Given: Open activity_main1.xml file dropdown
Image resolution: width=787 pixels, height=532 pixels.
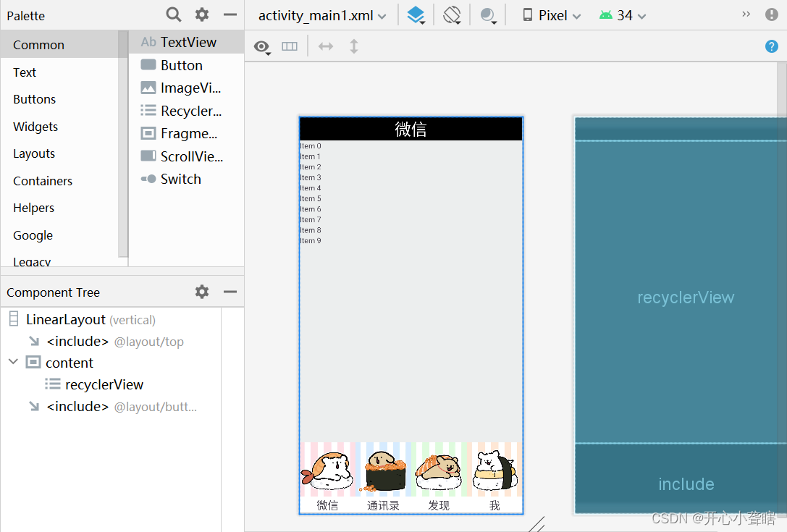Looking at the screenshot, I should tap(322, 15).
